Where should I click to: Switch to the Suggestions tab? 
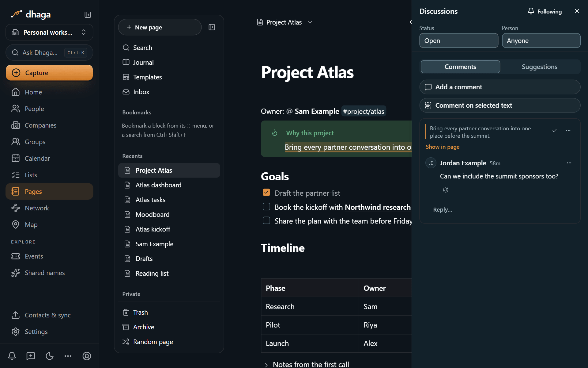tap(539, 67)
